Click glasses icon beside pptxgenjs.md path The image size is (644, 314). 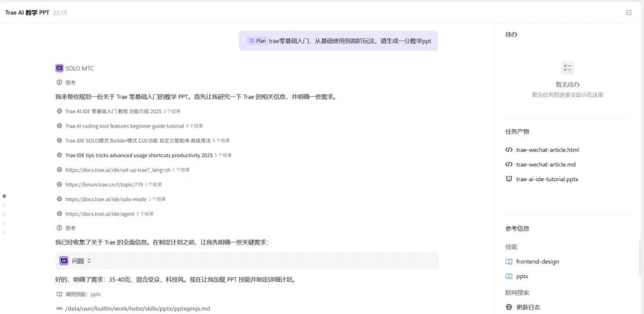tap(59, 308)
